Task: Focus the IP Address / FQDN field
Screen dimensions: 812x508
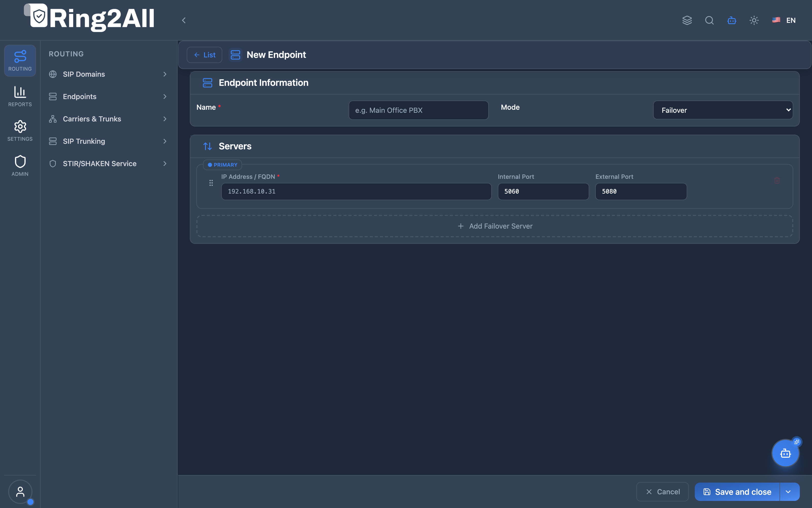Action: pyautogui.click(x=356, y=192)
